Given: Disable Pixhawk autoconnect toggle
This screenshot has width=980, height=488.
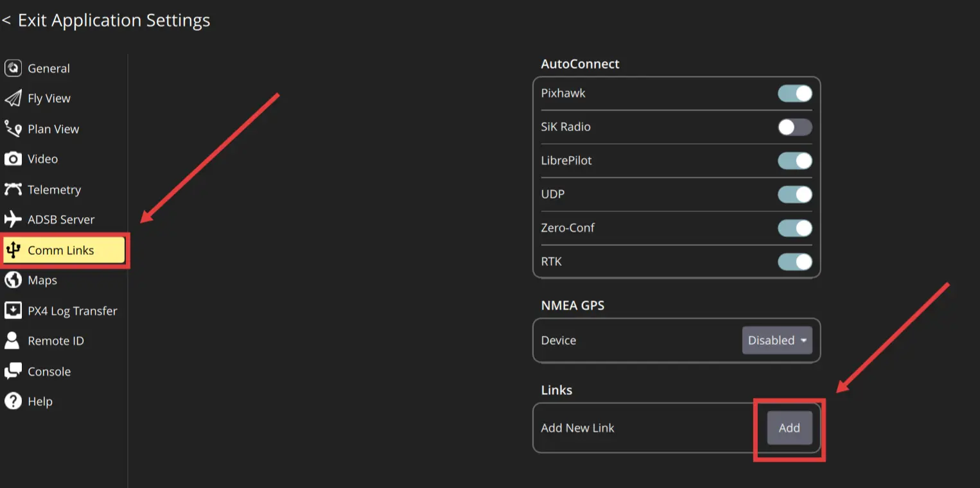Looking at the screenshot, I should click(795, 93).
